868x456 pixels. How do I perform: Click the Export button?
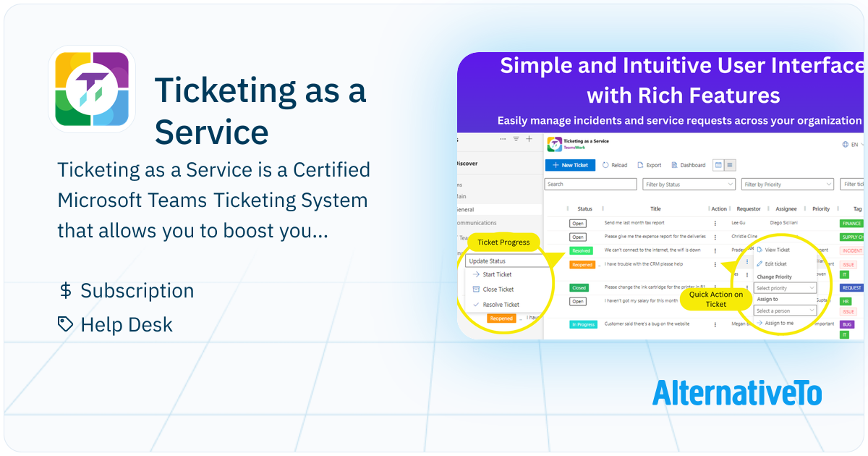(649, 165)
